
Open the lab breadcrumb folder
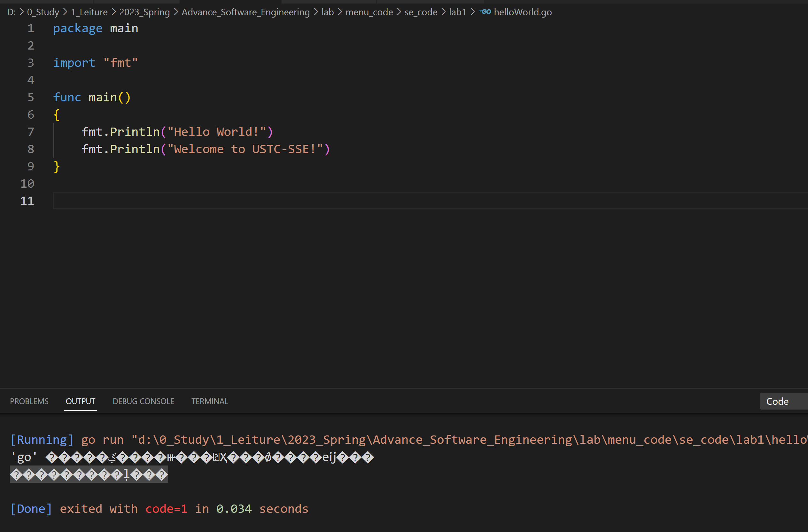click(x=327, y=12)
